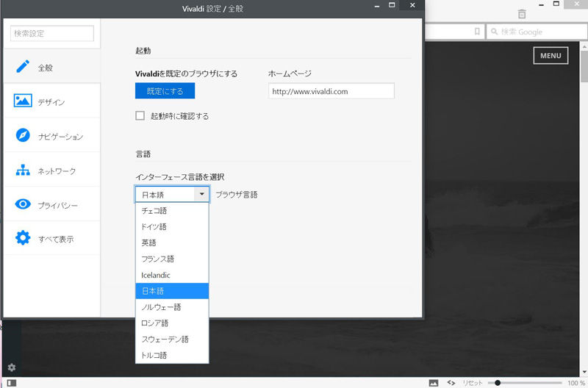
Task: Select ノルウェー語 from the language list
Action: [x=172, y=307]
